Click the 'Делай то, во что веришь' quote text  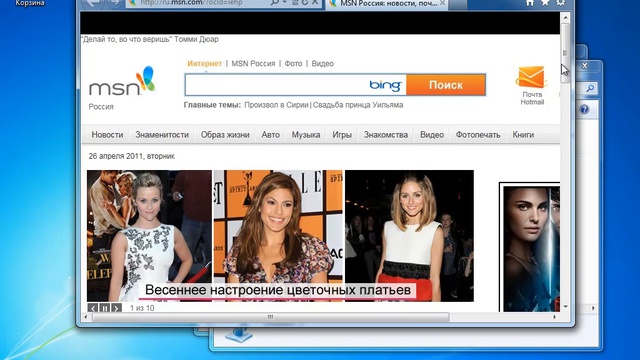[x=150, y=39]
